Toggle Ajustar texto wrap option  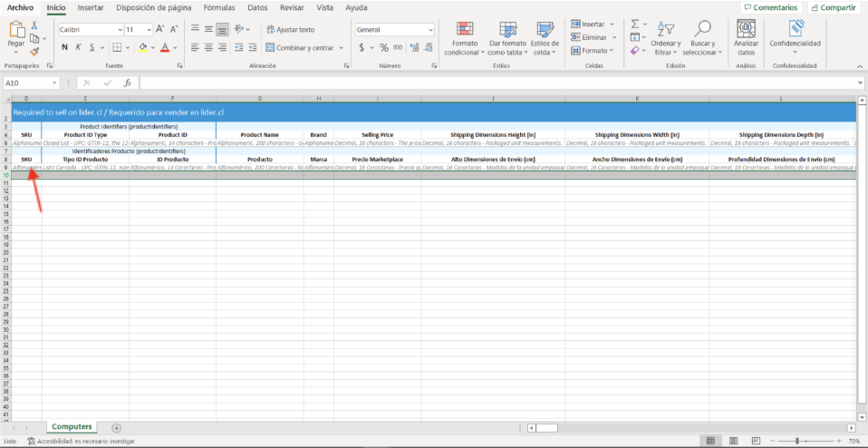(290, 29)
